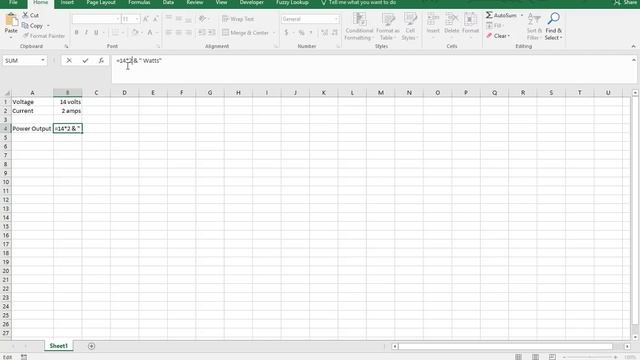The width and height of the screenshot is (640, 360).
Task: Add a new sheet with plus button
Action: [x=91, y=346]
